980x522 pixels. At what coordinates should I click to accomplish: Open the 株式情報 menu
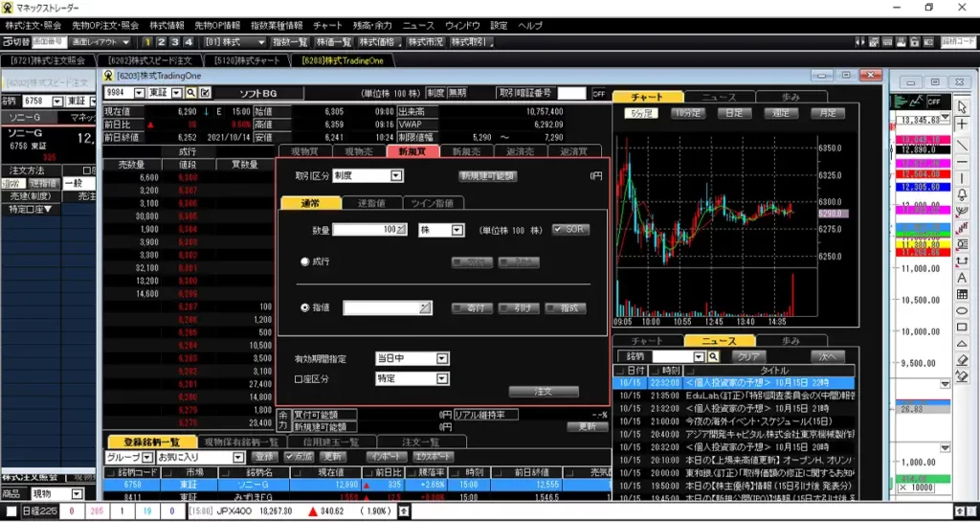(167, 25)
